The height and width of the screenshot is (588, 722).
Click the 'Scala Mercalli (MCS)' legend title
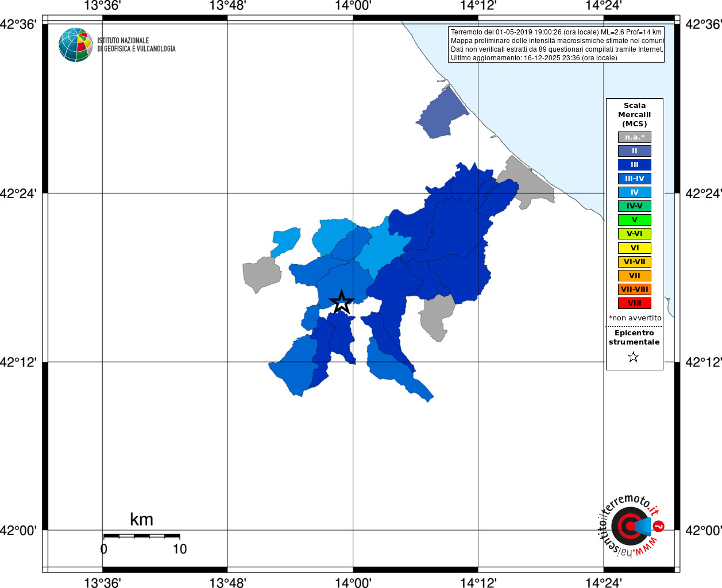[635, 115]
